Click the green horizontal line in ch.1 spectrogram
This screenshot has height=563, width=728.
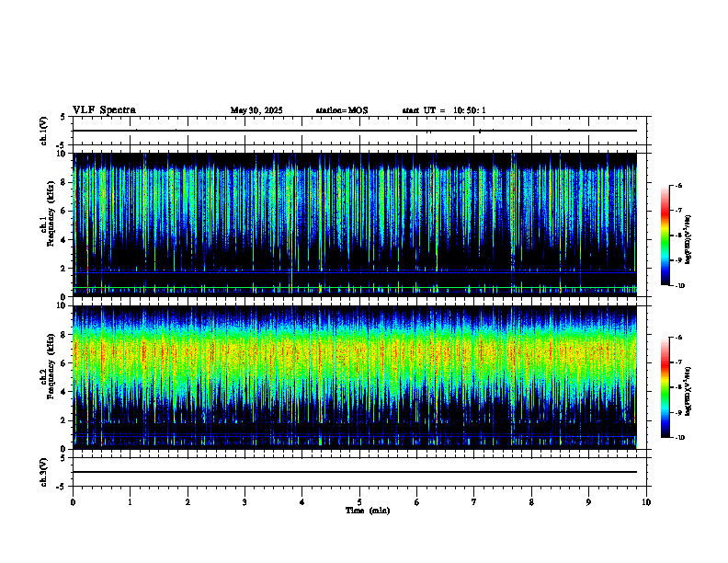355,288
